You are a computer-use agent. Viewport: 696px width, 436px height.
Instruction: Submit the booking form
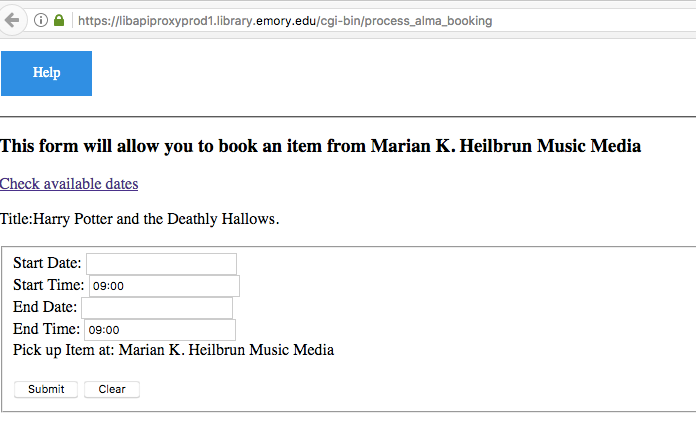pos(46,389)
